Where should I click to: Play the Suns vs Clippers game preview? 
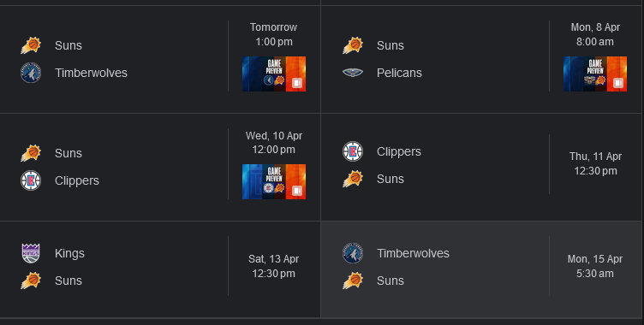click(274, 182)
